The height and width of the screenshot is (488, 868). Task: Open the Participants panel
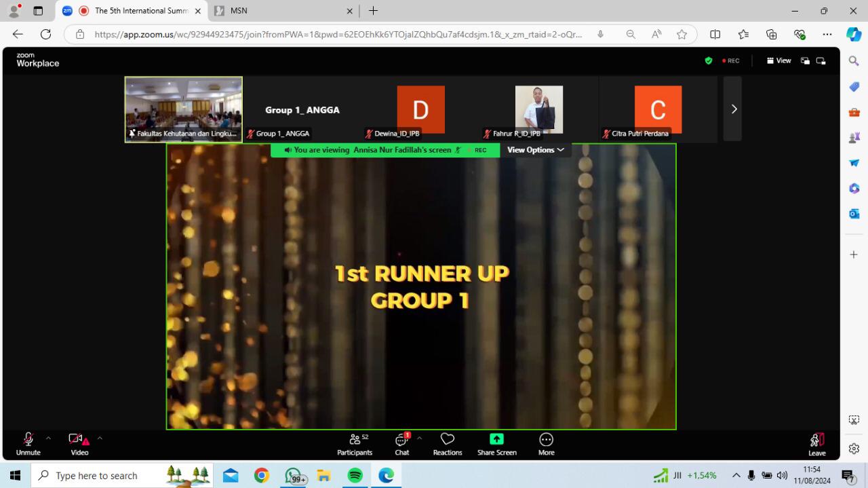355,444
